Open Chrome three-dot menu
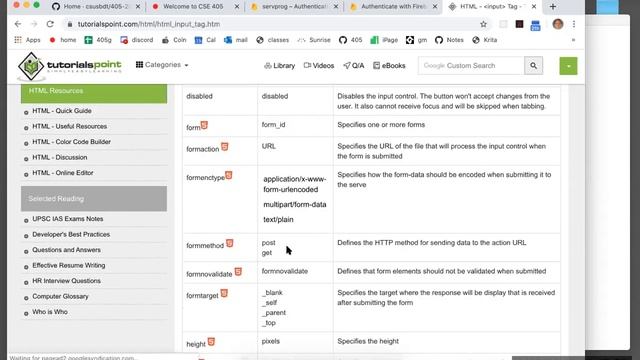The height and width of the screenshot is (360, 640). pyautogui.click(x=574, y=24)
